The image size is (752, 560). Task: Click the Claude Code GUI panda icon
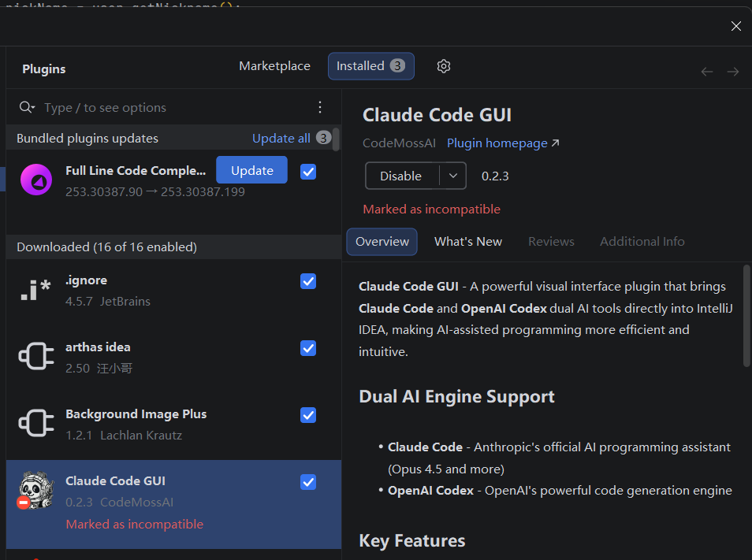tap(36, 490)
